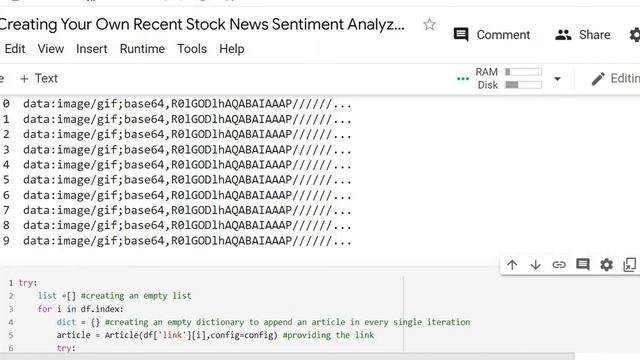The height and width of the screenshot is (360, 640).
Task: Open cell editor settings gear
Action: [606, 265]
